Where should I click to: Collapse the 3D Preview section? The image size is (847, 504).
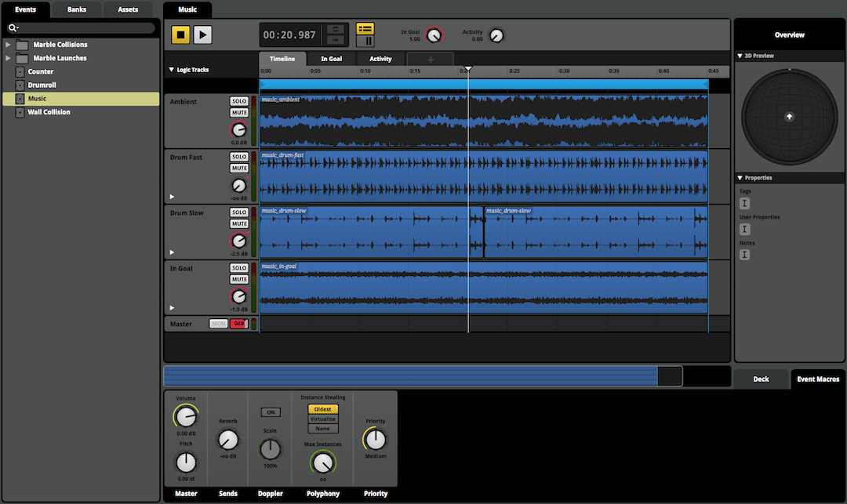[740, 56]
